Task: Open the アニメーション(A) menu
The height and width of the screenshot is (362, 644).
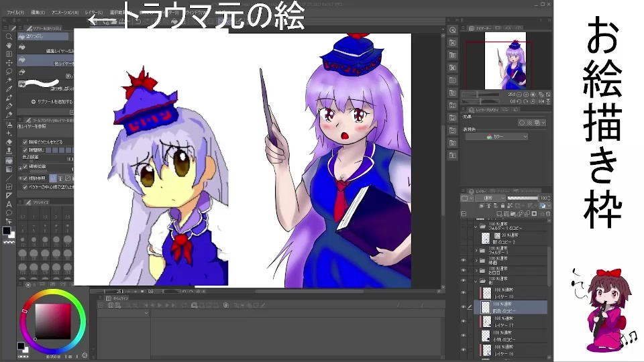Action: 65,13
